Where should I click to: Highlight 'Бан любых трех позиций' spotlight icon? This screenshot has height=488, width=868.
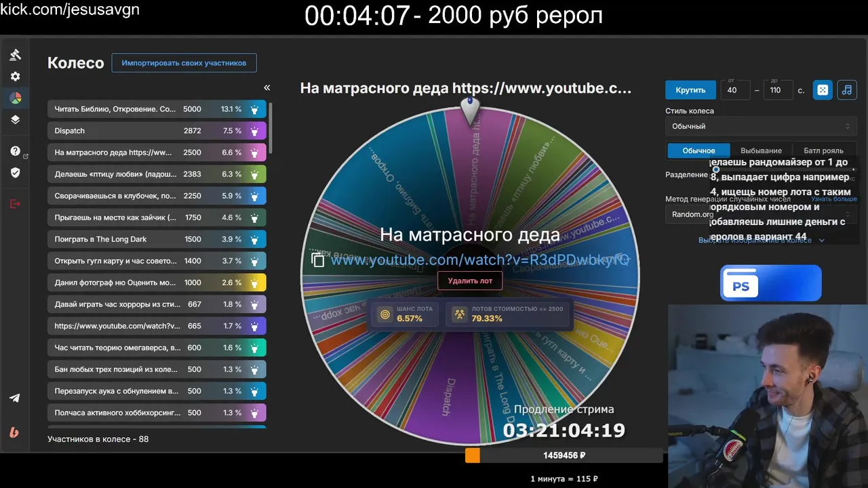click(x=254, y=369)
